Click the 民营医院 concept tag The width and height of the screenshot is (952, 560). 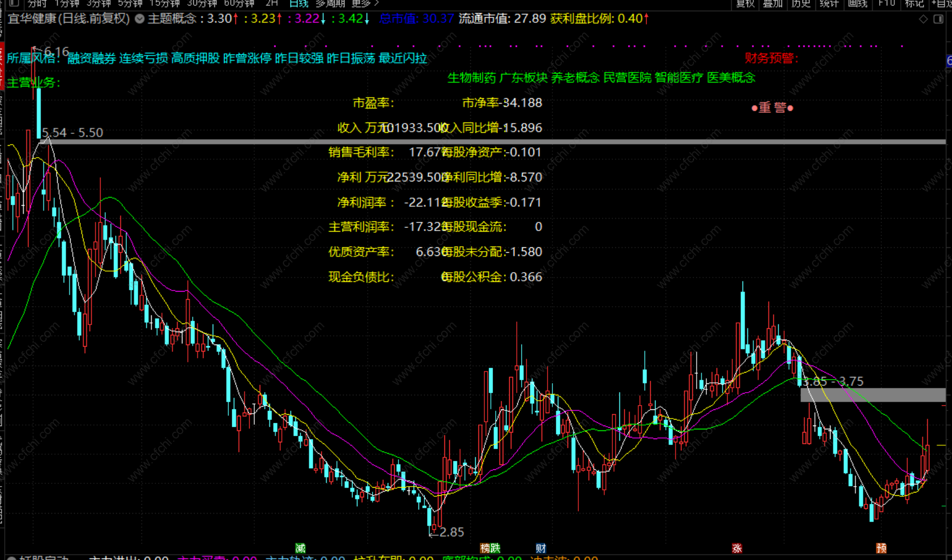627,78
